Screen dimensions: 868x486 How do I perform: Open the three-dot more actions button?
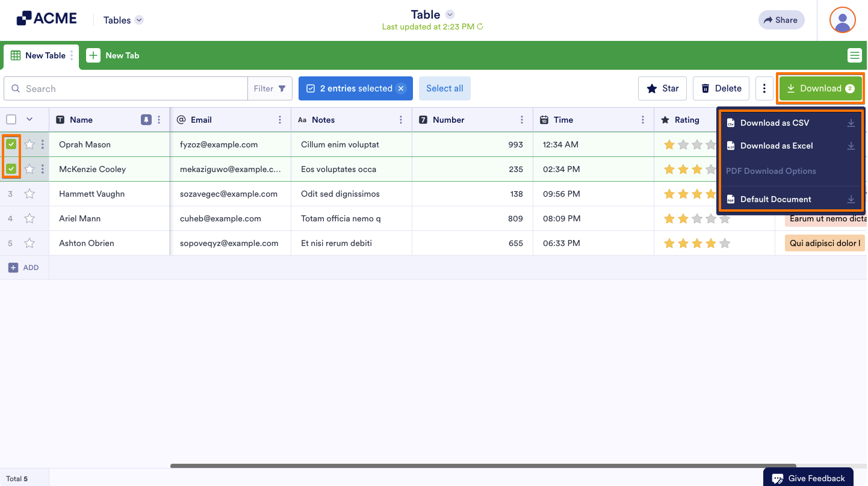tap(764, 88)
